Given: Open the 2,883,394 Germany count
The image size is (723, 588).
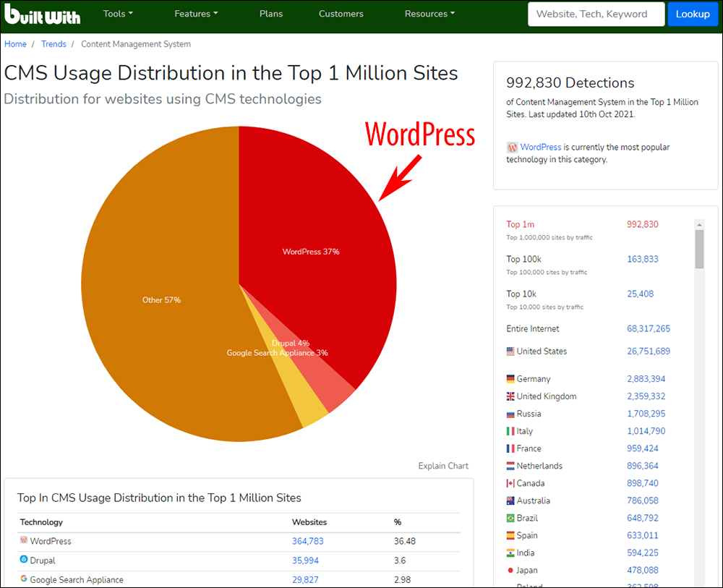Looking at the screenshot, I should [x=646, y=379].
